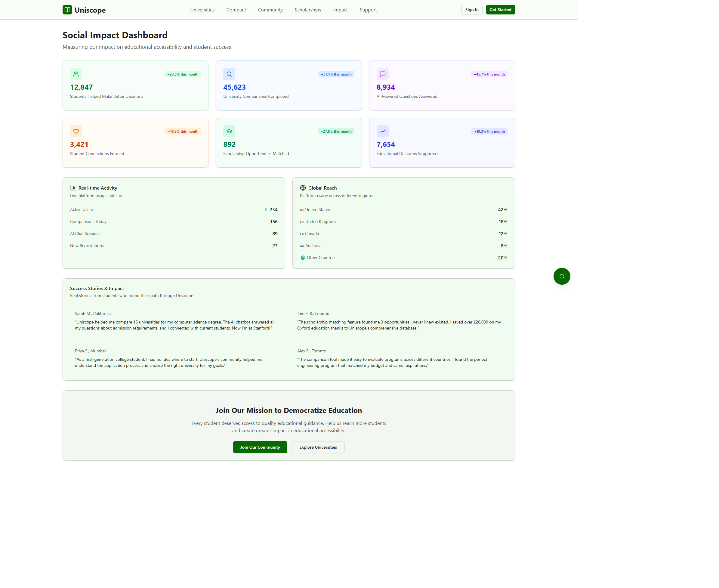Click the trending arrow icon on decisions card
This screenshot has height=588, width=719.
point(382,131)
